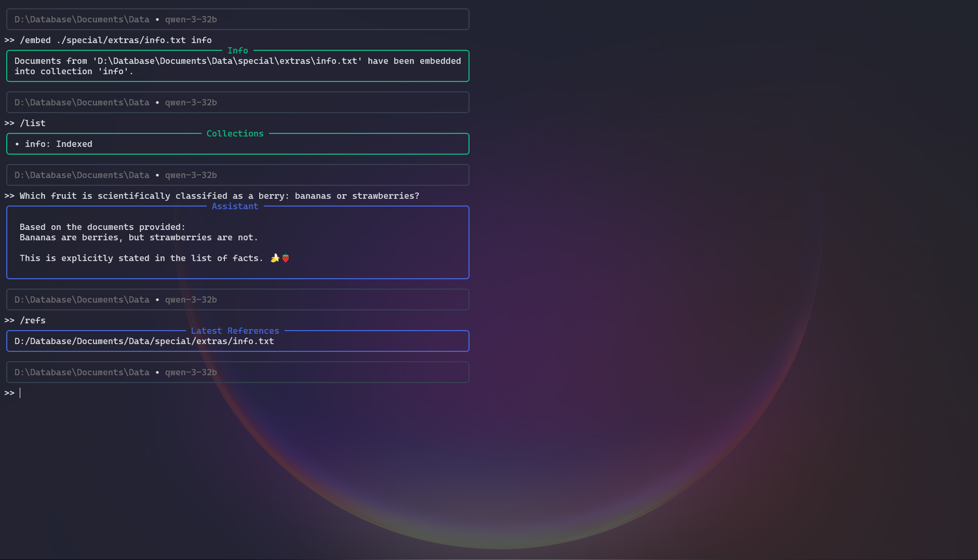Click 'This is explicitly stated in the list of facts.'

click(x=141, y=258)
